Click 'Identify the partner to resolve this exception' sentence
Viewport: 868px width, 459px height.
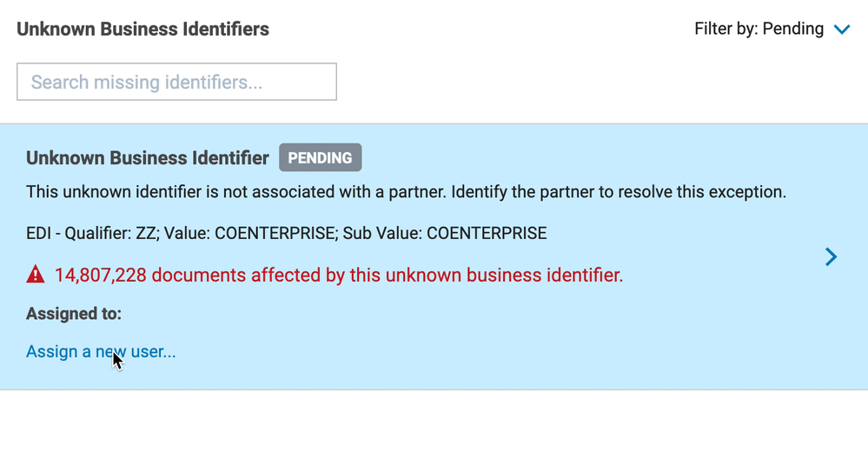tap(619, 192)
